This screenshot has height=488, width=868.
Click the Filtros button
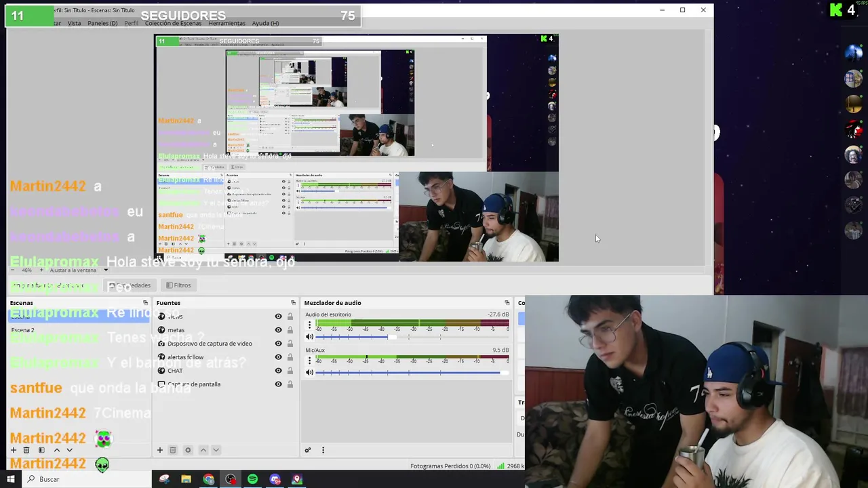pyautogui.click(x=178, y=285)
